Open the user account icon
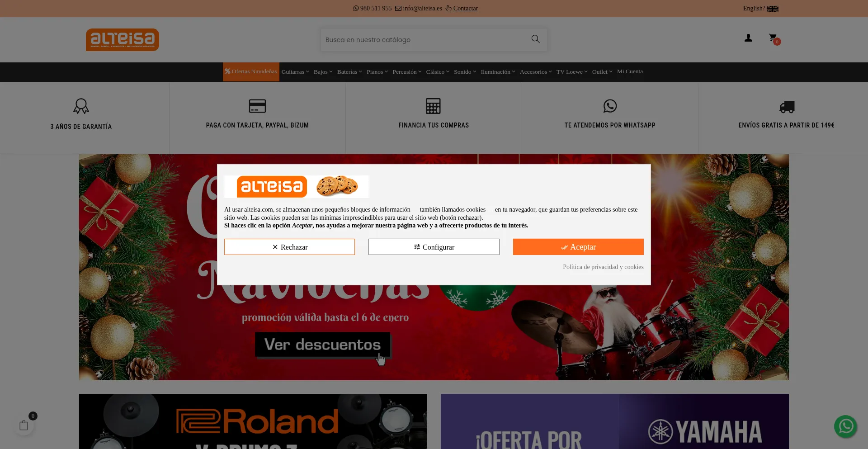Screen dimensions: 868x449 click(x=748, y=38)
